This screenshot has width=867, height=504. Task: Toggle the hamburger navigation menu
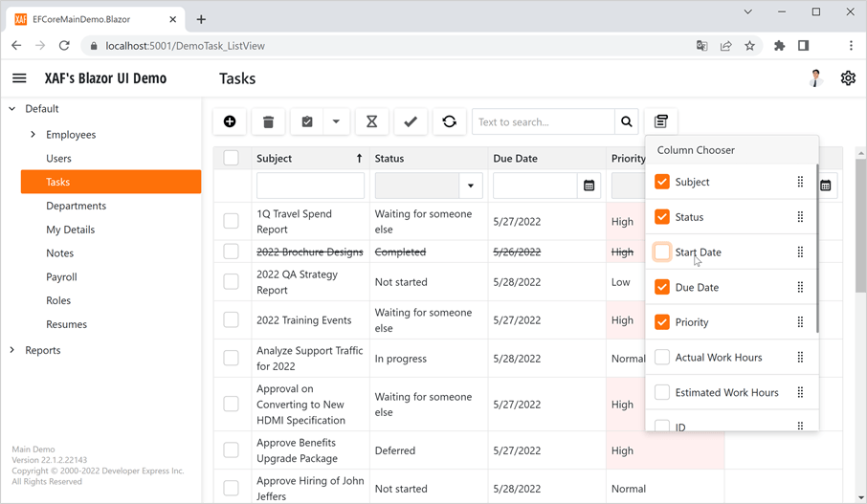click(19, 78)
